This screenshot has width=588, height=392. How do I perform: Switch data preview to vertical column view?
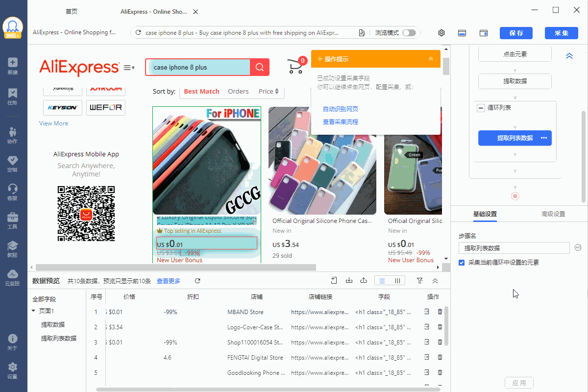point(397,281)
